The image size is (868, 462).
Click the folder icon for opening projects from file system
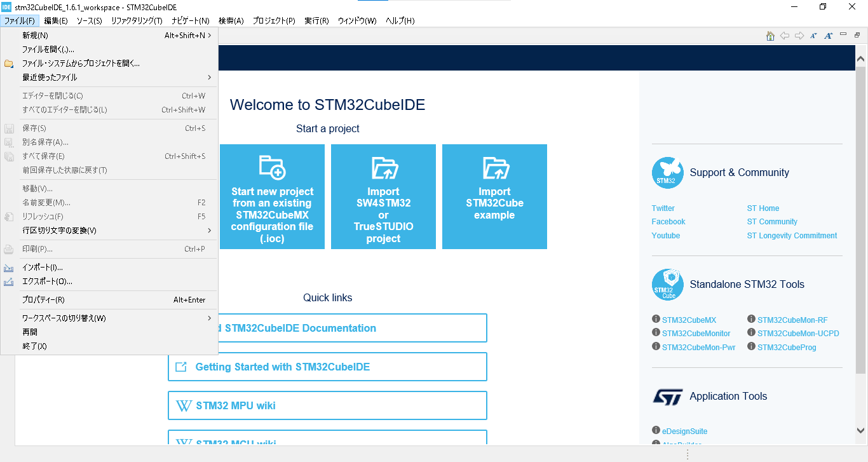click(x=9, y=64)
